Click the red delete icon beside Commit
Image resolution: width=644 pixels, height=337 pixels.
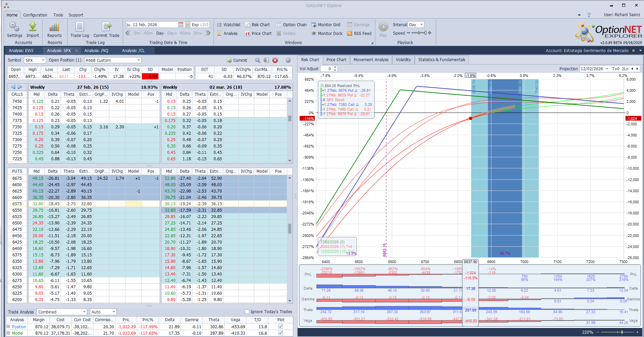pyautogui.click(x=275, y=60)
